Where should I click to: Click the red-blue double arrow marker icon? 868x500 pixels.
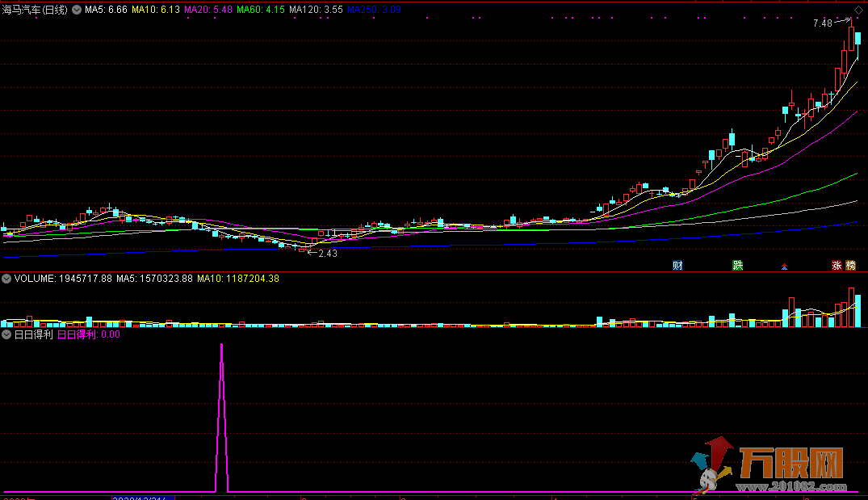(x=782, y=266)
